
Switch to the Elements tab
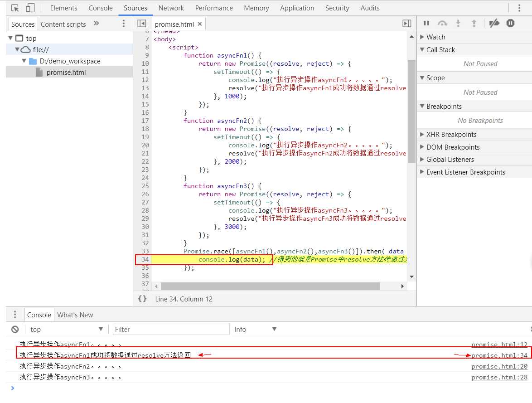(x=63, y=8)
